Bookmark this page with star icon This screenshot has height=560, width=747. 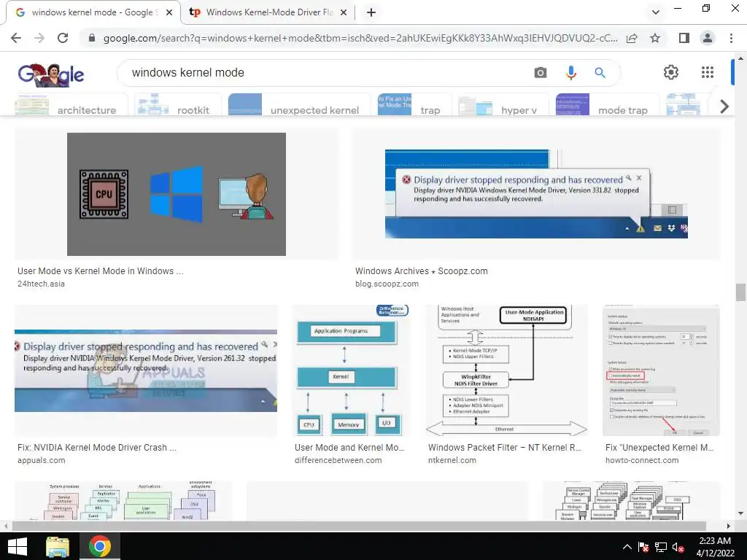pyautogui.click(x=655, y=38)
